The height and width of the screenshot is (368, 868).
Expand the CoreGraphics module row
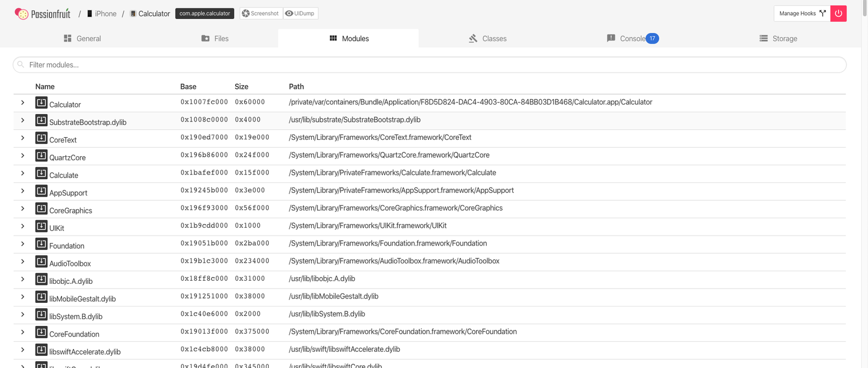[23, 209]
